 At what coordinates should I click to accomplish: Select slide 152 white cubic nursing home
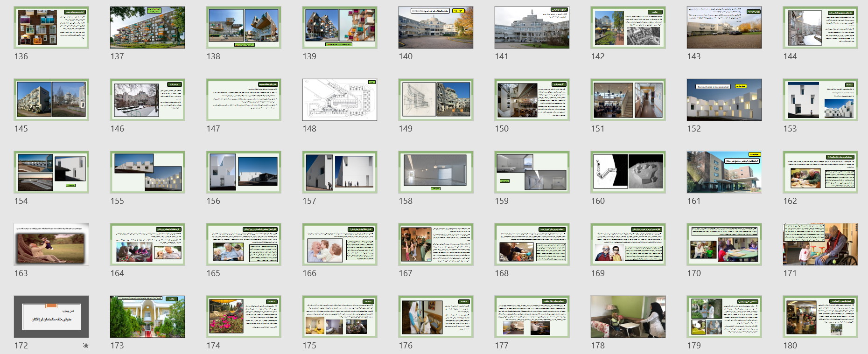pos(724,100)
